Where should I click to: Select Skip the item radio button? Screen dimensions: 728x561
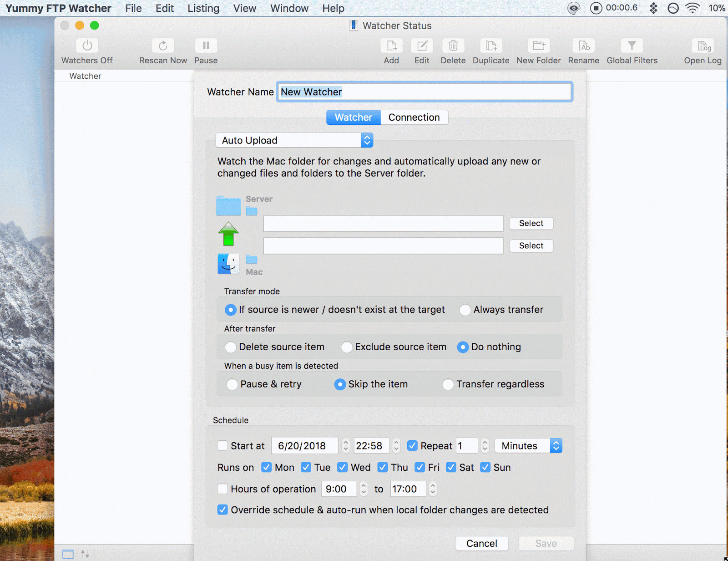point(340,384)
